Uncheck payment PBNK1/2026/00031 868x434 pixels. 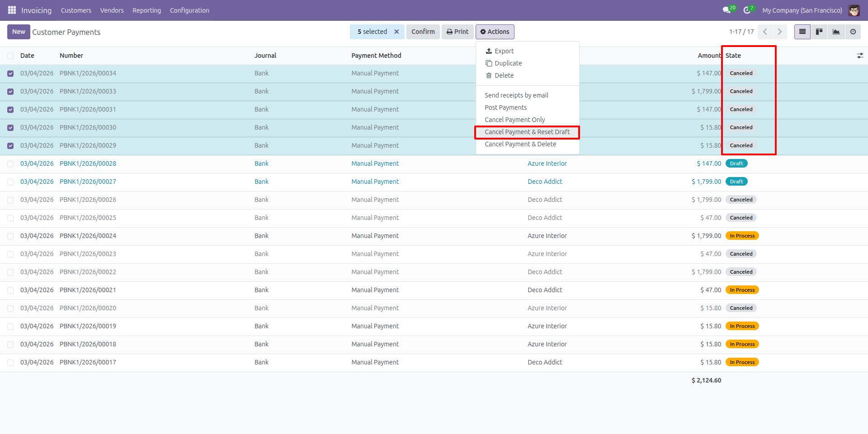[10, 110]
